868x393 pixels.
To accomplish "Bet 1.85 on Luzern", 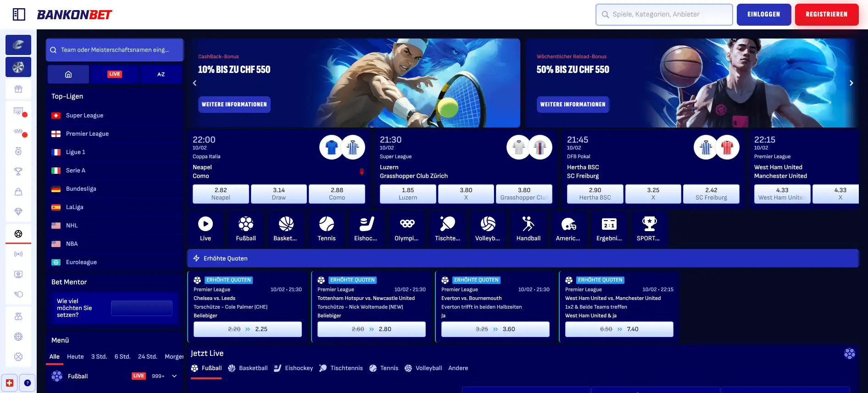I will [x=408, y=194].
